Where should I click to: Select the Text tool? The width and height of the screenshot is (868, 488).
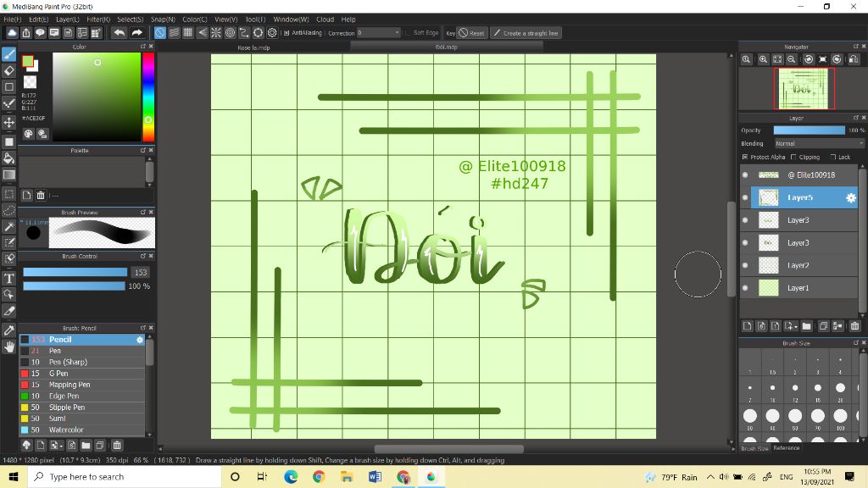[x=8, y=278]
